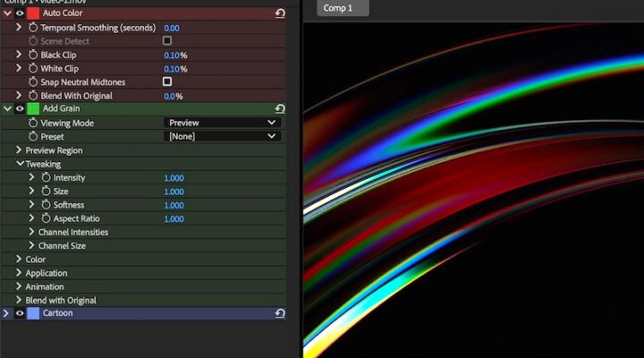
Task: Click the Aspect Ratio value 1.000
Action: pos(174,218)
